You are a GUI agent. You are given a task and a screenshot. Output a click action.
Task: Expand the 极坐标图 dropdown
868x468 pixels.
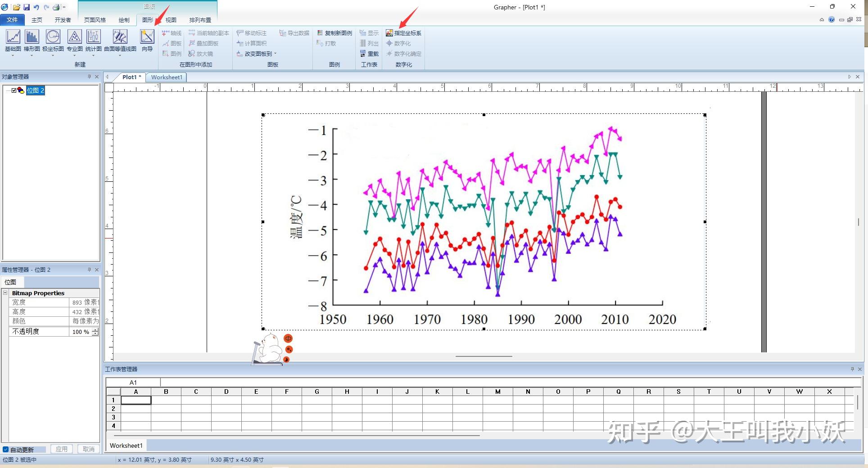(x=53, y=56)
